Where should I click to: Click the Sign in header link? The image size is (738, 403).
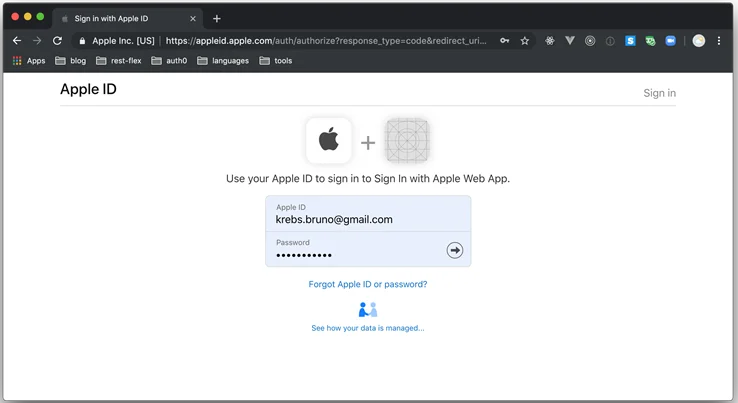[x=659, y=93]
